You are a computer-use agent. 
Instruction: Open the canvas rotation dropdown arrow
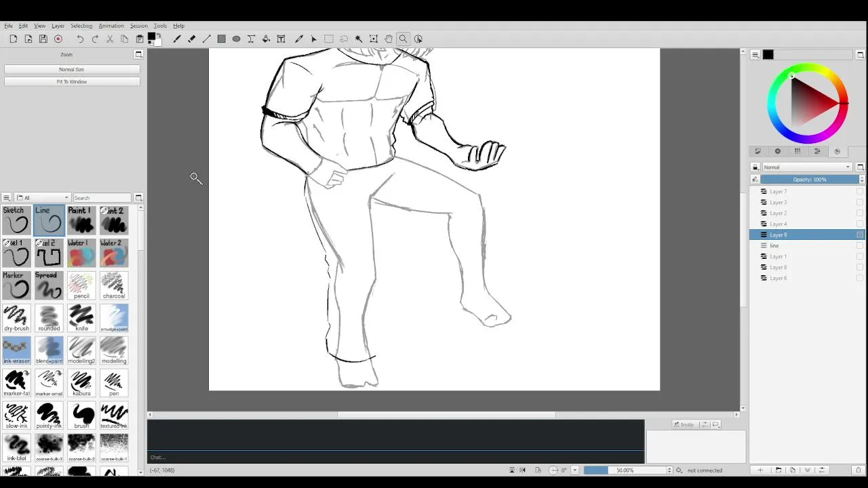coord(574,470)
